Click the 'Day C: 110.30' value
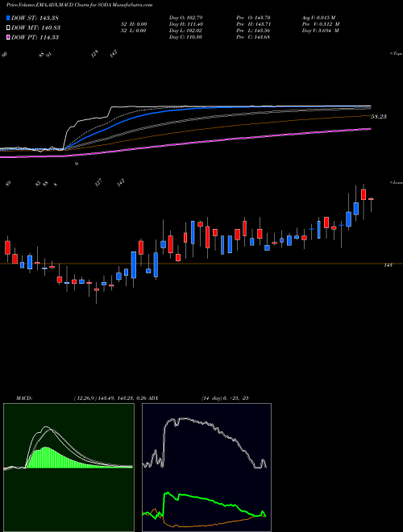403x532 pixels. (x=185, y=37)
